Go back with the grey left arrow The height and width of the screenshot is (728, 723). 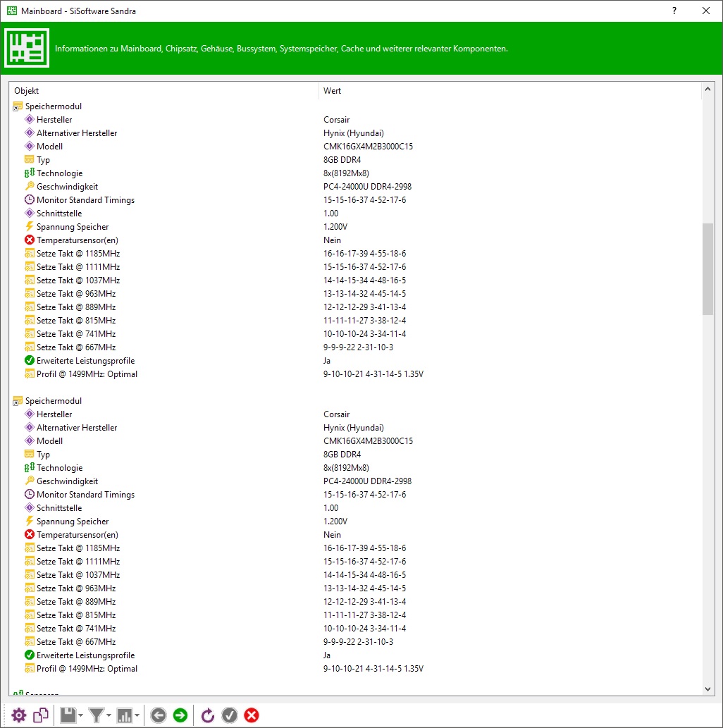click(x=159, y=715)
